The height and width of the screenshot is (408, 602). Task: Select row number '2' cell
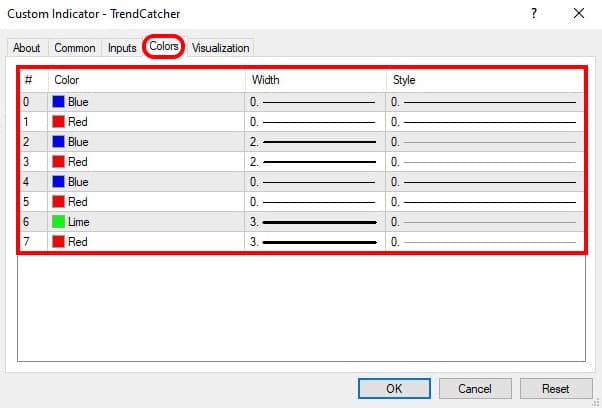[x=34, y=142]
